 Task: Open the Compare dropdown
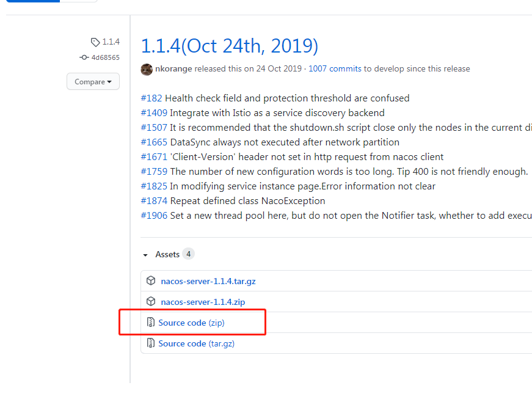[x=93, y=81]
